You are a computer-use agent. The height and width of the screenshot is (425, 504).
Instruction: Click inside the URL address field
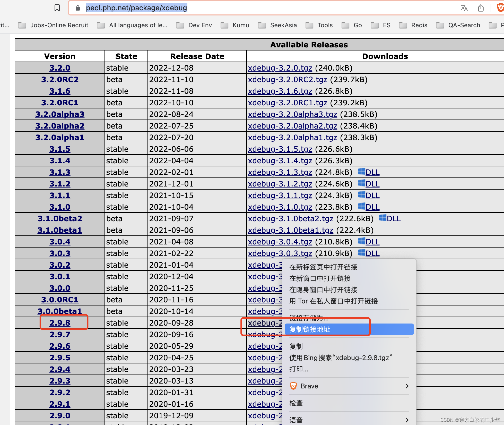[136, 8]
